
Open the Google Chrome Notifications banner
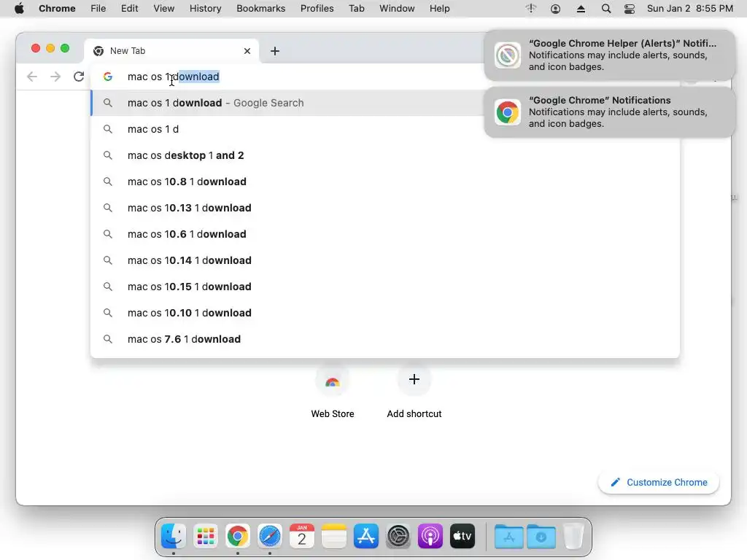point(609,112)
